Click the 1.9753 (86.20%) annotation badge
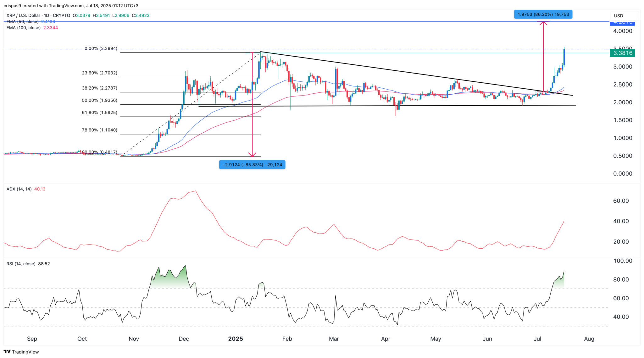Viewport: 644px width, 358px height. tap(543, 14)
